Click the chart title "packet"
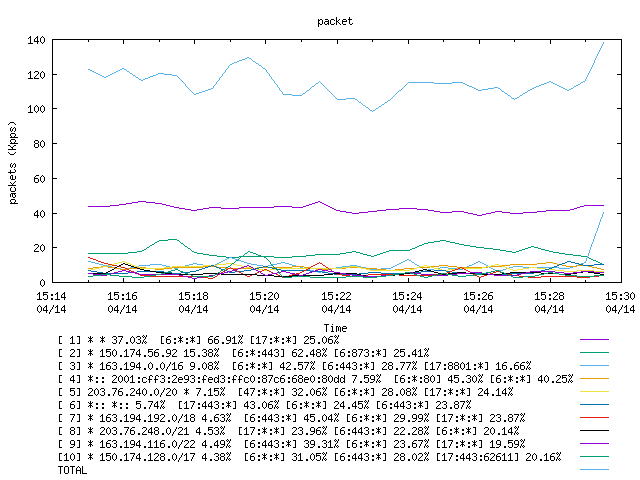Screen dimensions: 640x480 (335, 21)
